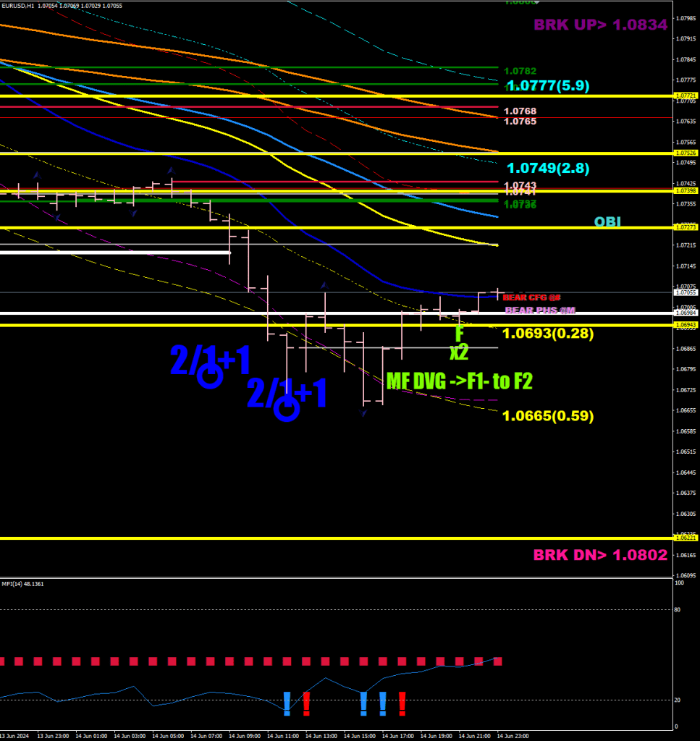Select the yellow 1.0693(0.28) level label
700x741 pixels.
point(548,334)
